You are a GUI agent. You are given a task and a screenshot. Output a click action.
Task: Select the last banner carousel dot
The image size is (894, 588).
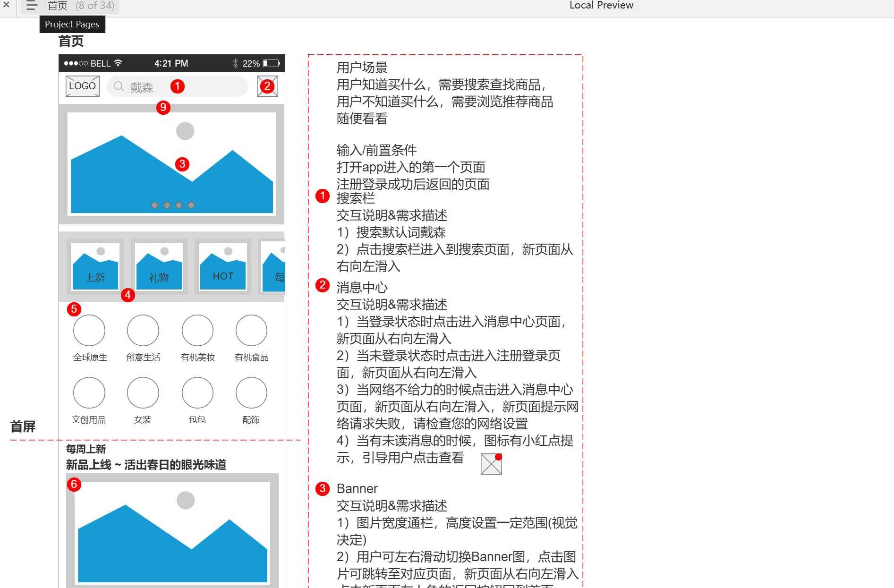click(x=191, y=205)
